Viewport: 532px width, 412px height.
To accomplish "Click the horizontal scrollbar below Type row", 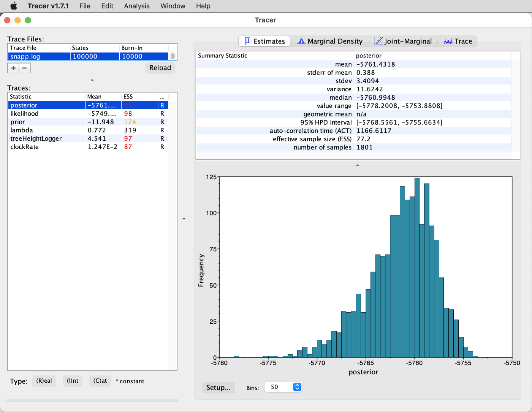I will 92,400.
